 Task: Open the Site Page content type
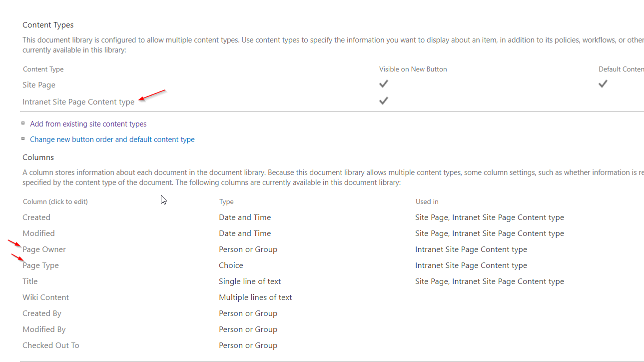point(39,85)
